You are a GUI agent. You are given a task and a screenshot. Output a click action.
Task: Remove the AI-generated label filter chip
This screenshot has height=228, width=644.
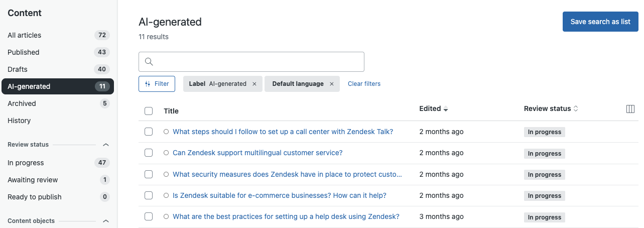click(254, 84)
